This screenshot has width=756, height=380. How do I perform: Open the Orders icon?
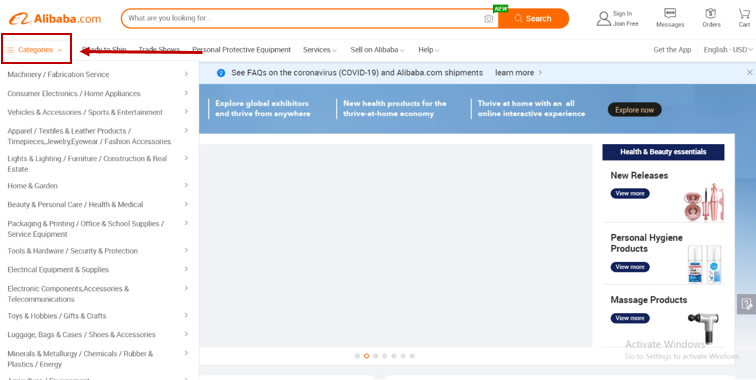click(711, 18)
